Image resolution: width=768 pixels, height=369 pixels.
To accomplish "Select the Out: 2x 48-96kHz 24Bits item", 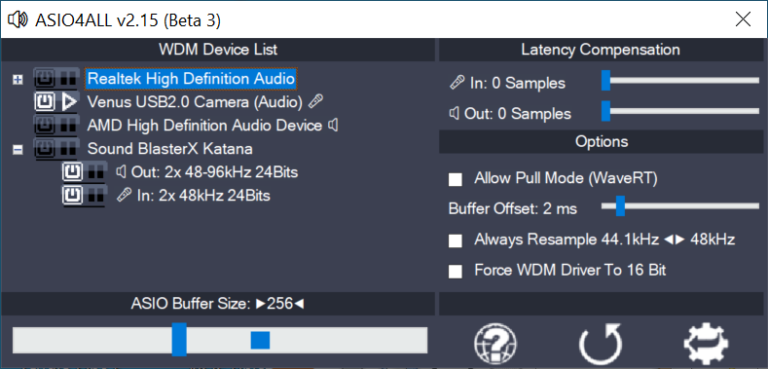I will click(x=214, y=172).
